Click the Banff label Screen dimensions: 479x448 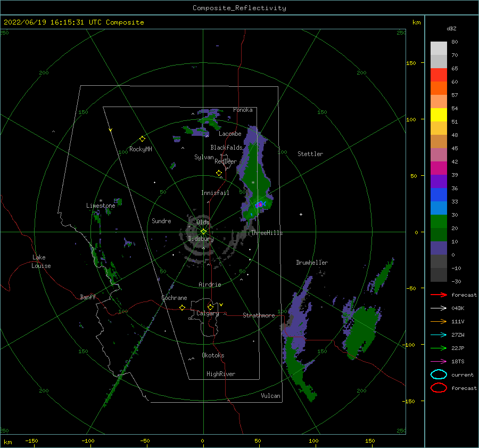click(x=88, y=297)
